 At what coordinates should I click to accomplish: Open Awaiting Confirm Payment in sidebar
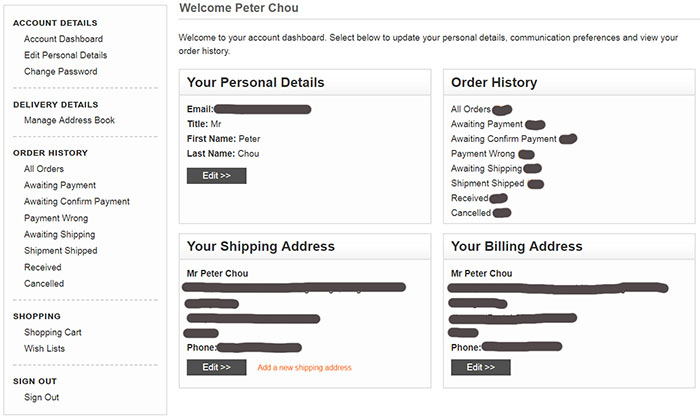[76, 201]
